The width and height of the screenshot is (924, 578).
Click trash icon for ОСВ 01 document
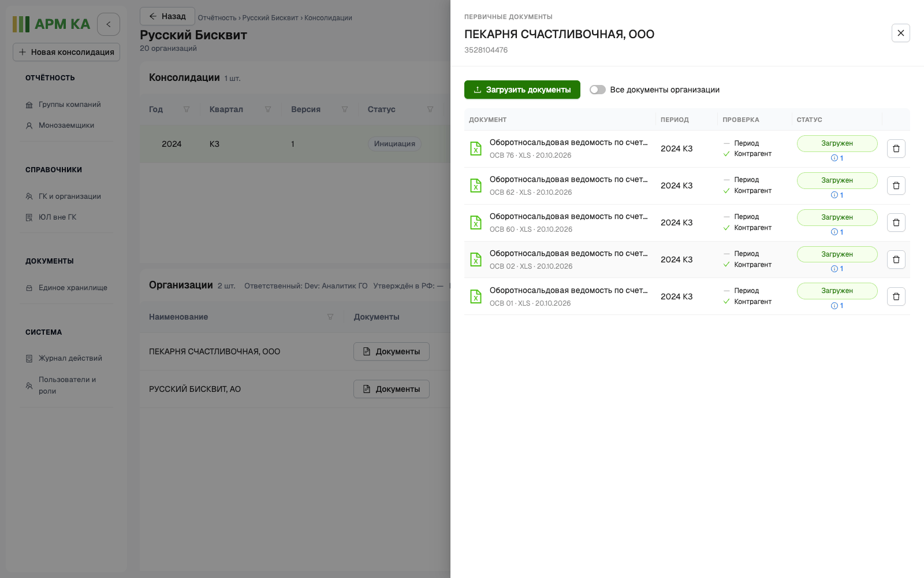896,297
